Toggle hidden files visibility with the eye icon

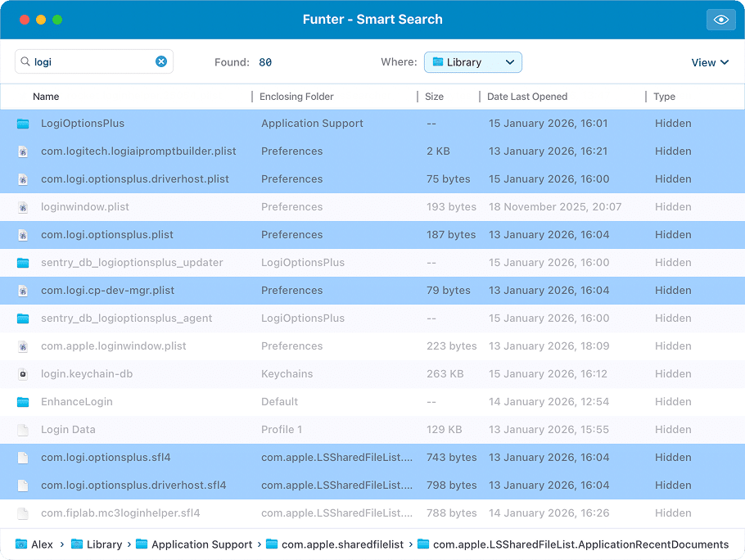720,19
